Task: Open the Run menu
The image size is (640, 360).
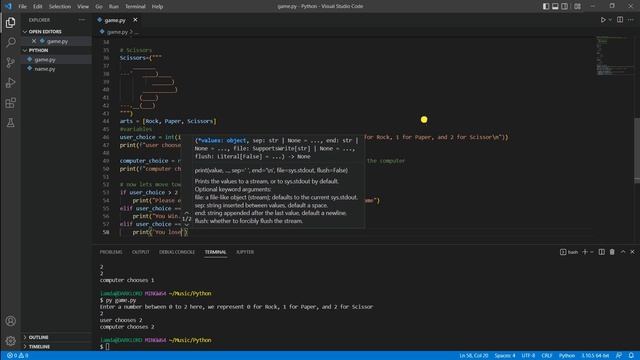Action: [x=114, y=6]
